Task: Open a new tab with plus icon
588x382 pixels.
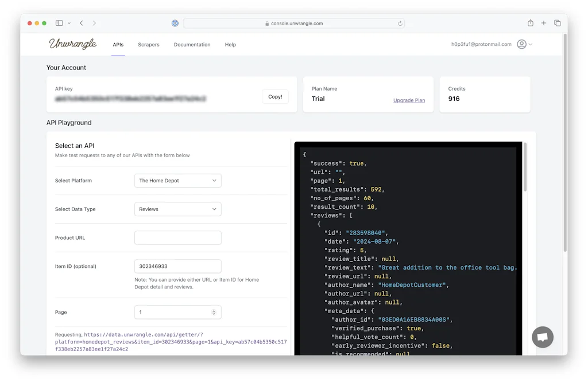Action: pos(543,23)
